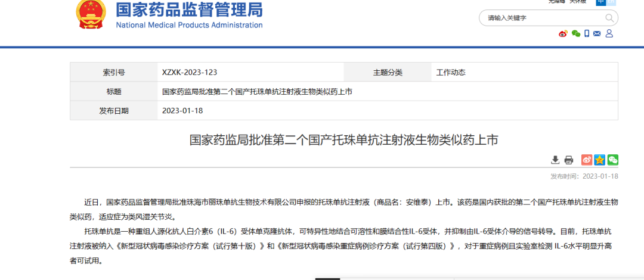
Task: Click the 索引号 table label
Action: click(x=114, y=73)
